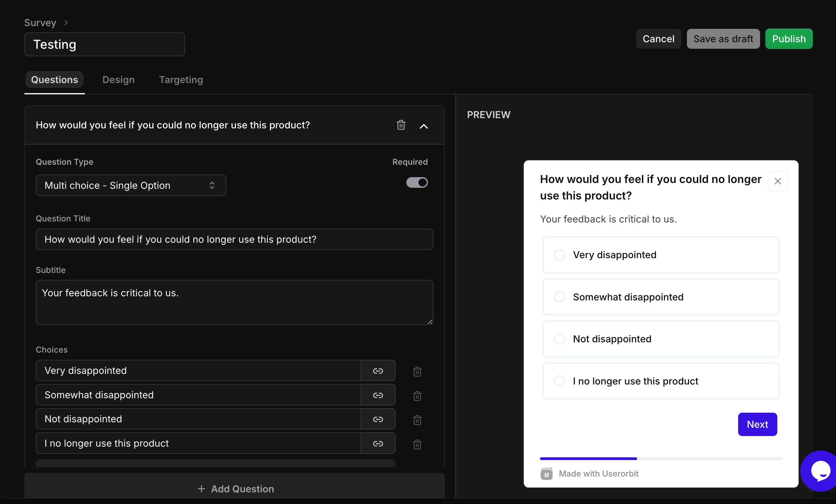Click link icon for Somewhat disappointed choice
Viewport: 836px width, 504px height.
(x=378, y=395)
